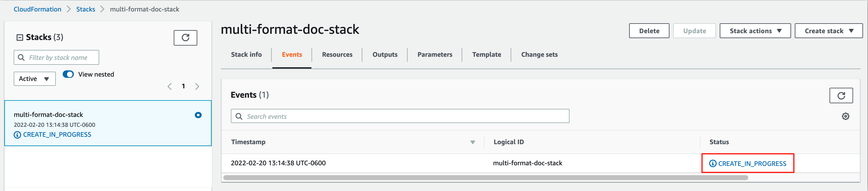The image size is (868, 191).
Task: Open the Create stack dropdown
Action: pyautogui.click(x=829, y=31)
